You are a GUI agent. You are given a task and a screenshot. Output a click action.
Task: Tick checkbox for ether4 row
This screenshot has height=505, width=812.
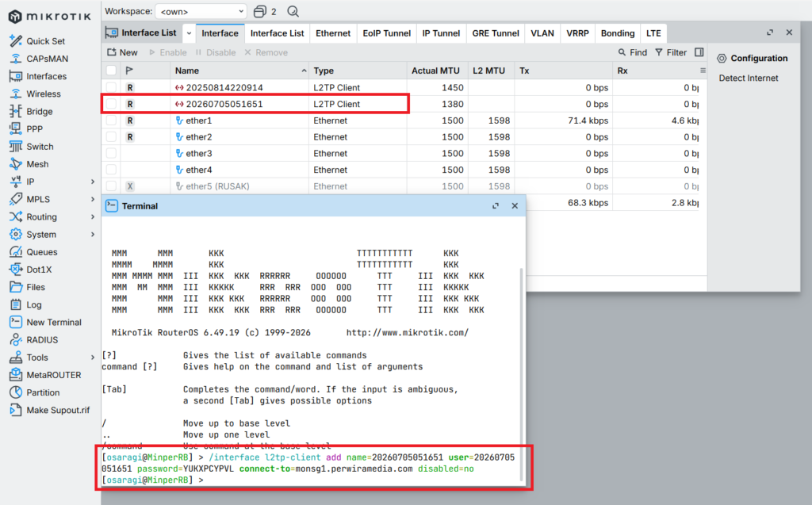pyautogui.click(x=111, y=170)
